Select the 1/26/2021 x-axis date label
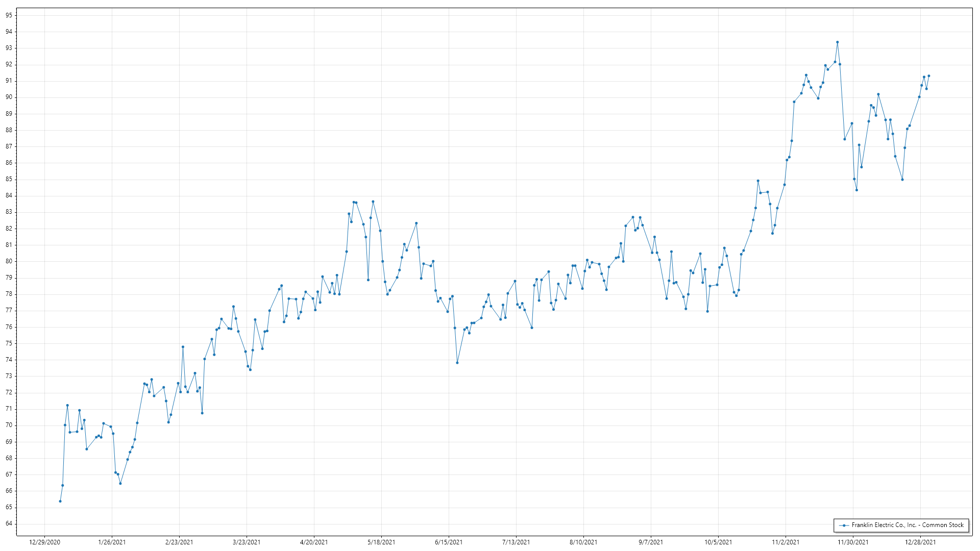Image resolution: width=980 pixels, height=551 pixels. pyautogui.click(x=112, y=542)
